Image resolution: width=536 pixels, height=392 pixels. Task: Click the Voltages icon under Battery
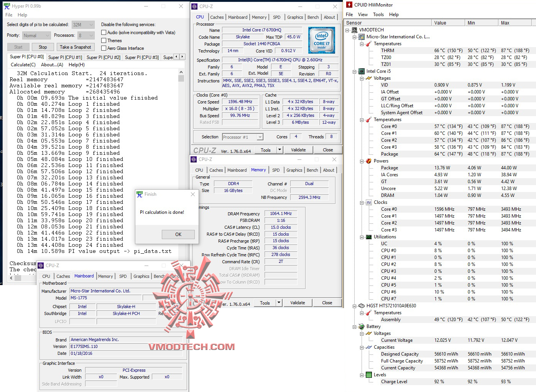[369, 333]
